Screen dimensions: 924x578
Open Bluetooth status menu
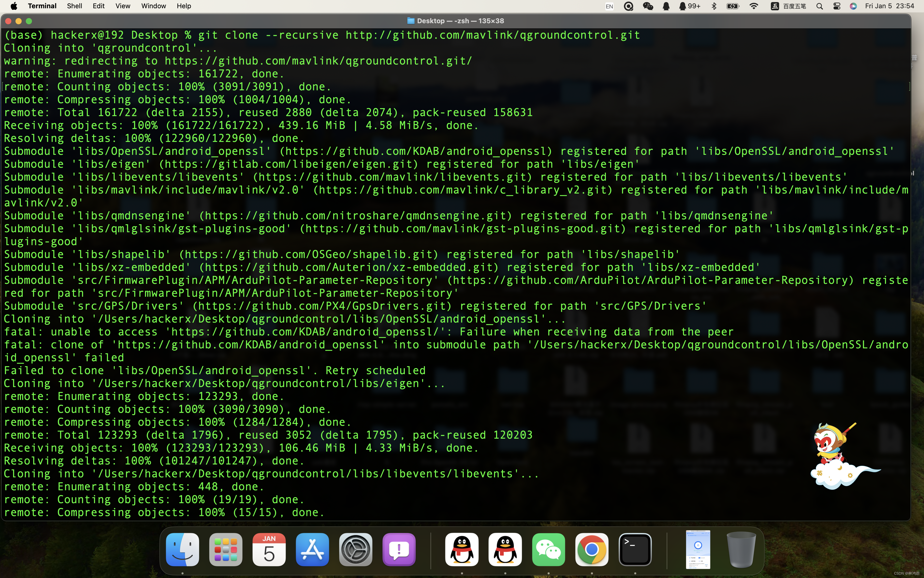coord(714,6)
